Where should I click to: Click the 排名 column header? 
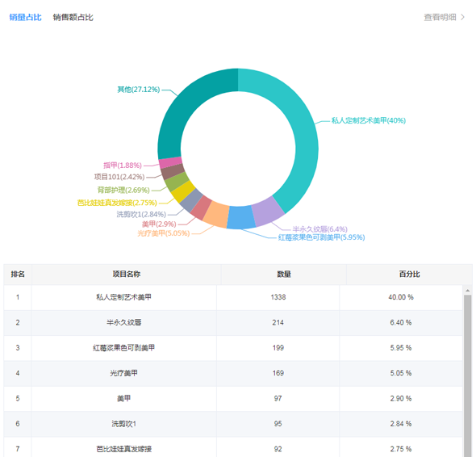tap(18, 274)
